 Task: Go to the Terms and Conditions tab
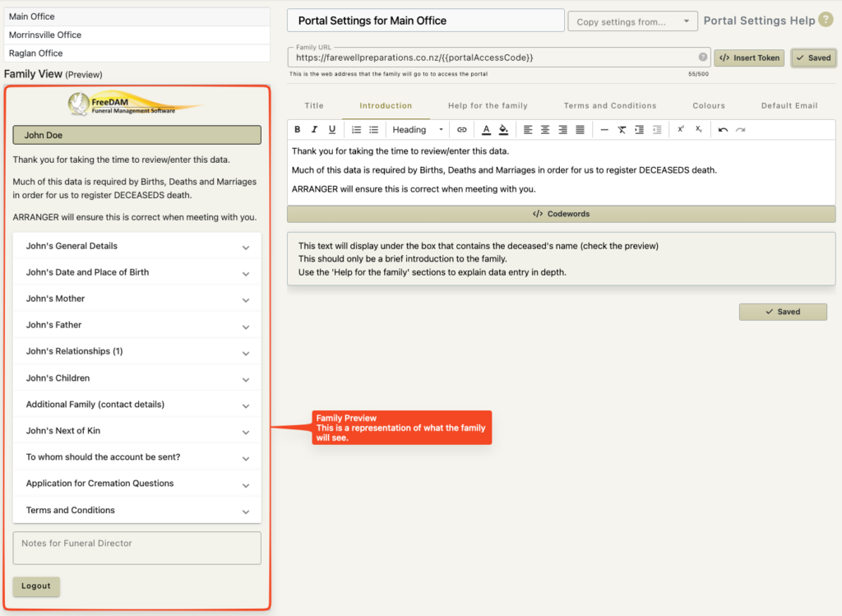pyautogui.click(x=610, y=106)
